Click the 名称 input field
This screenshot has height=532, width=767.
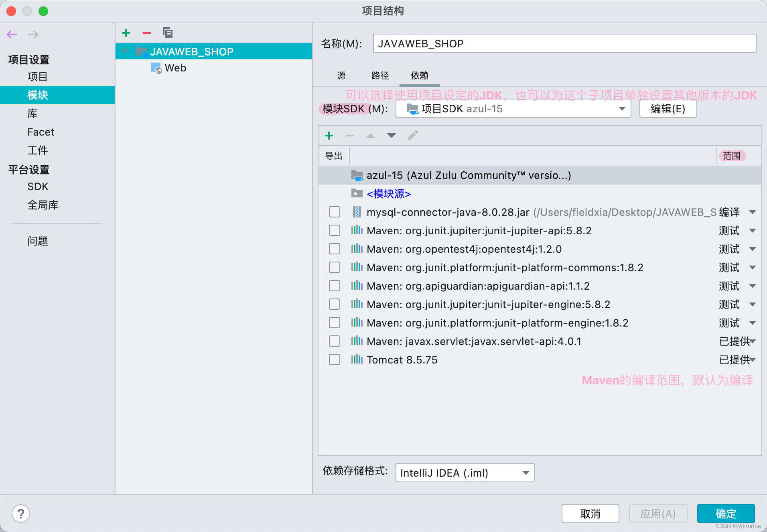pos(564,43)
